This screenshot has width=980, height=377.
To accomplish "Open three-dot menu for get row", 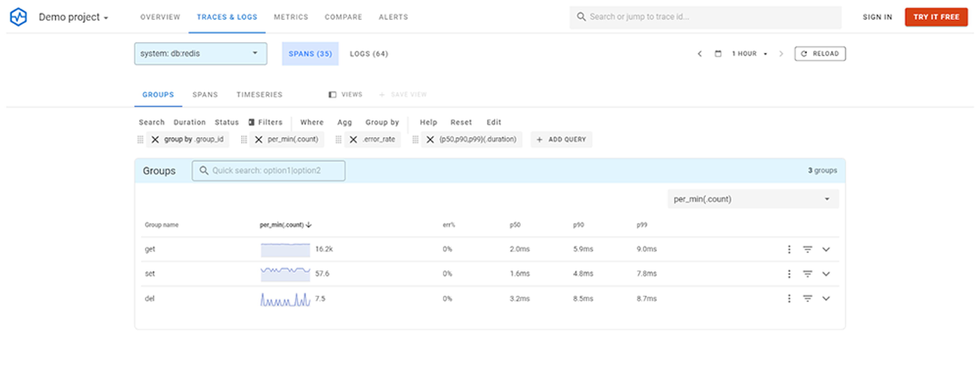I will click(789, 249).
